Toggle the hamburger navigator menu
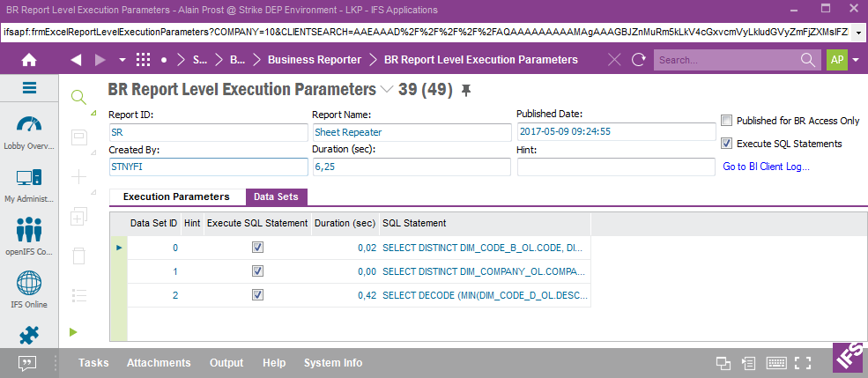 coord(29,87)
